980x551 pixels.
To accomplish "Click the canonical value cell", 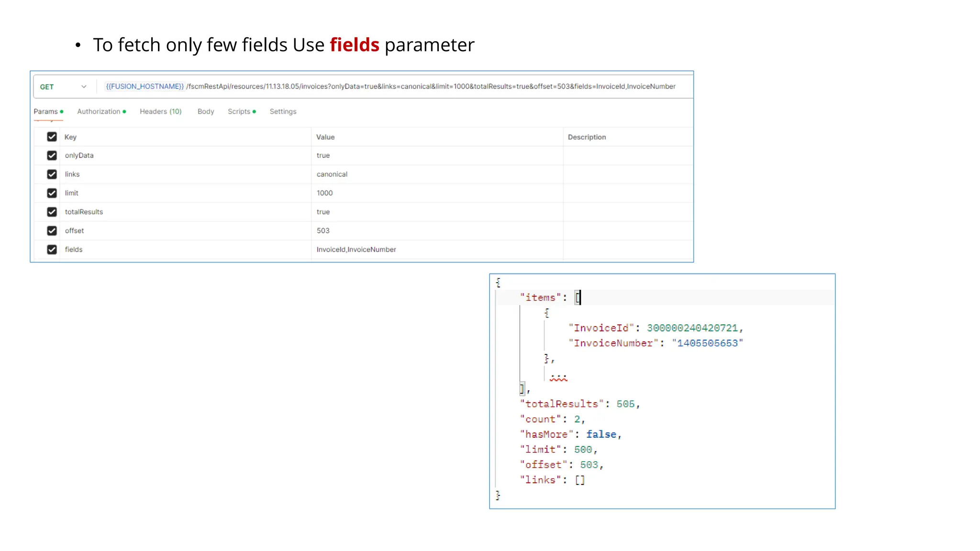I will [437, 174].
